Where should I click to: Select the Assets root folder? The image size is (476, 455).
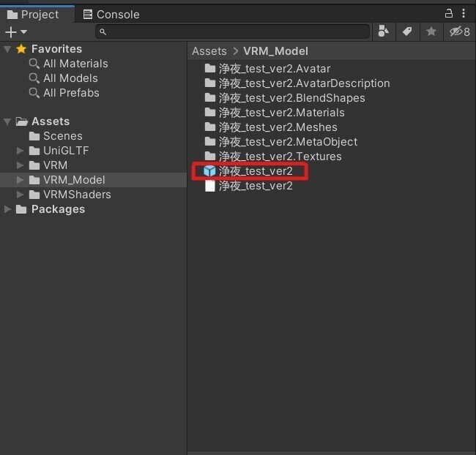click(42, 121)
